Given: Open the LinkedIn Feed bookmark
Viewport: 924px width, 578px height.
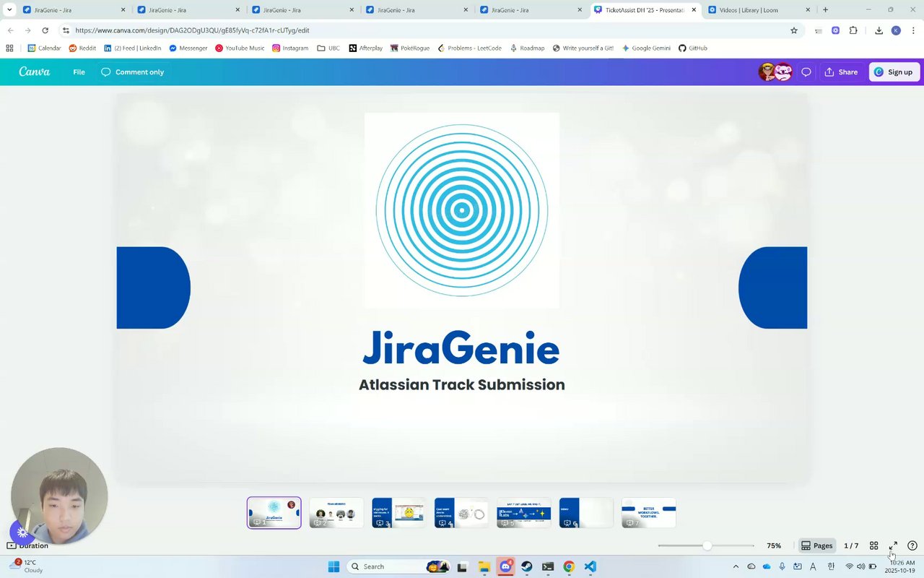Looking at the screenshot, I should click(132, 48).
